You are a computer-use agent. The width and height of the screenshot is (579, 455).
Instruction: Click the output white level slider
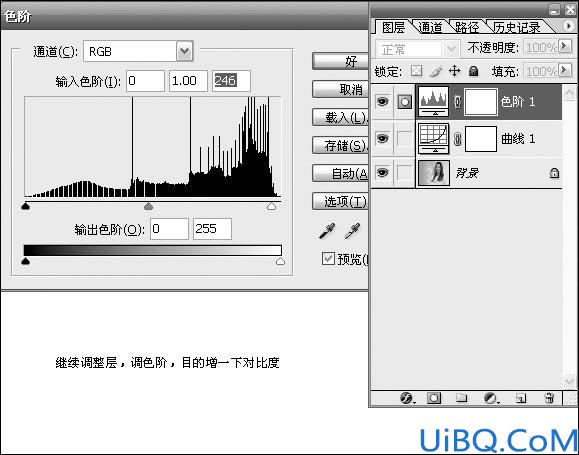280,261
